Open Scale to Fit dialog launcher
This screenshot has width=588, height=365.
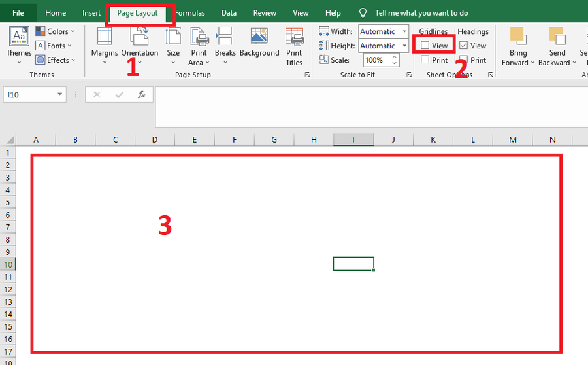(409, 75)
